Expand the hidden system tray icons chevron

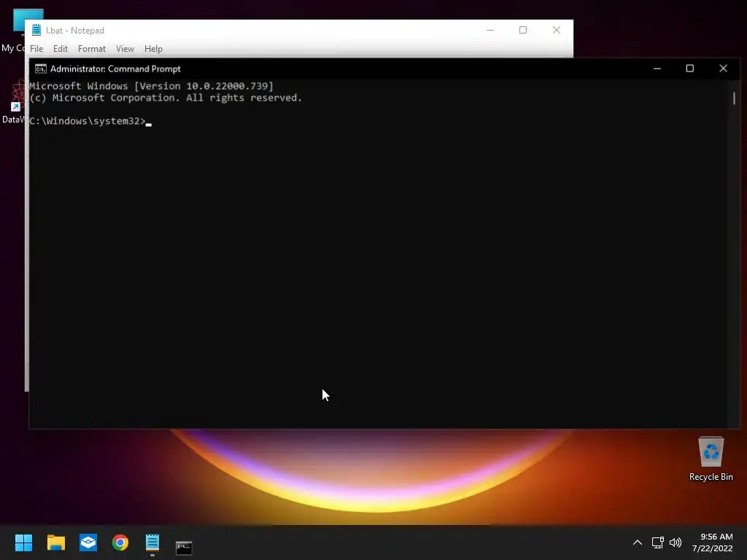pos(637,542)
